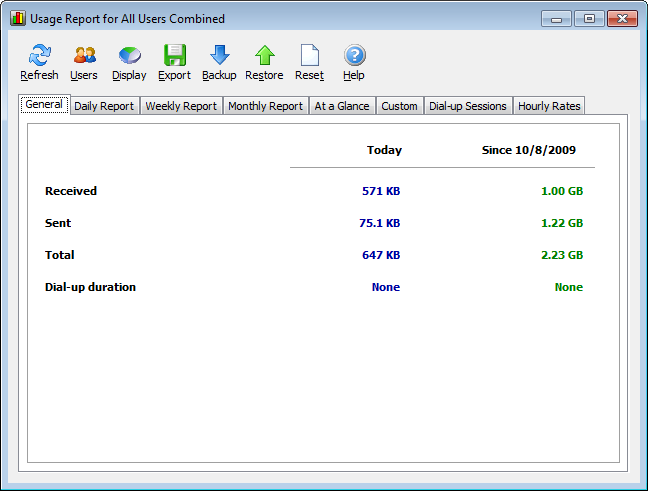
Task: Click the Export floppy disk icon
Action: pyautogui.click(x=175, y=55)
